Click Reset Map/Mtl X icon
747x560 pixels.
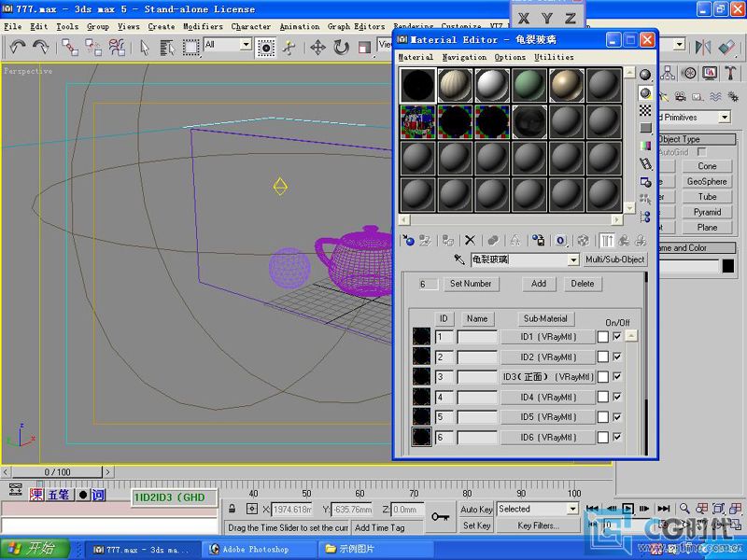pyautogui.click(x=470, y=241)
